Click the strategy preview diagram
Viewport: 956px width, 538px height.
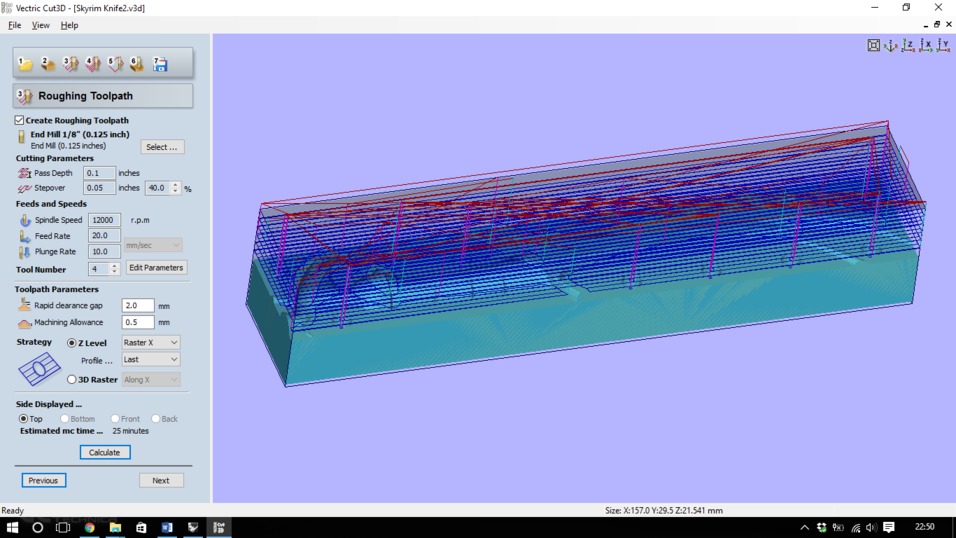[39, 368]
